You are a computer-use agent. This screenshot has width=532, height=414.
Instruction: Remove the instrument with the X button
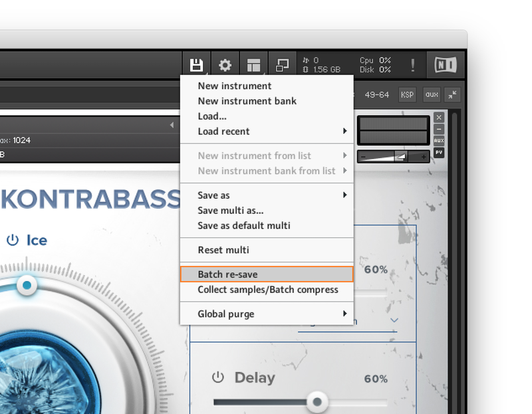click(x=439, y=118)
